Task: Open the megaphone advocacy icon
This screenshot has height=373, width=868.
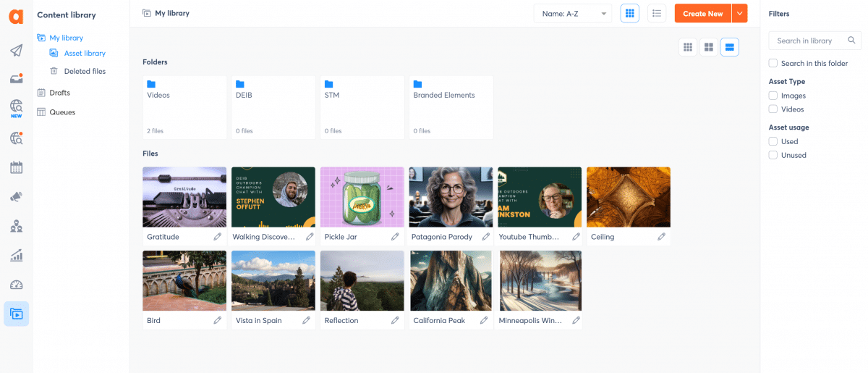Action: pyautogui.click(x=16, y=197)
